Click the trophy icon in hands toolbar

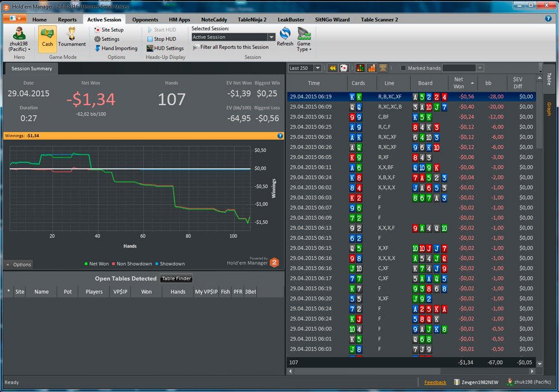click(x=383, y=68)
